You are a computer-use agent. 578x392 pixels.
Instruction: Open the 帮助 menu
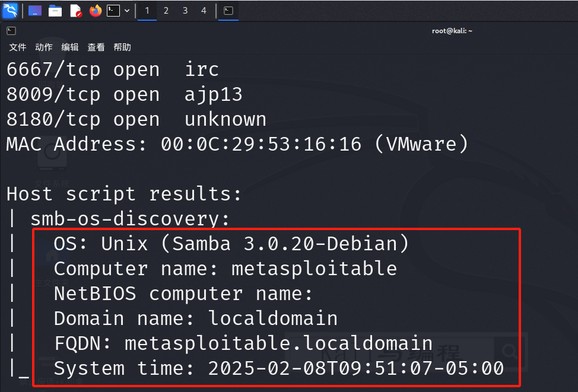[122, 47]
